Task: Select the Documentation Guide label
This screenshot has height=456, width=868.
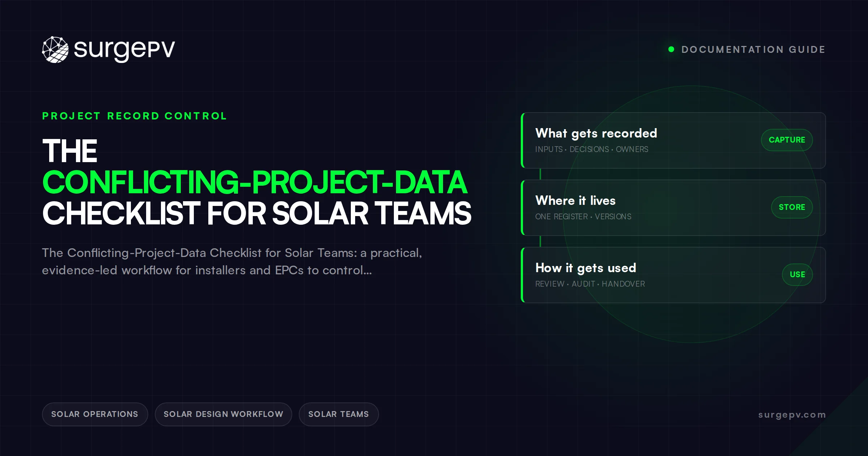Action: 753,50
